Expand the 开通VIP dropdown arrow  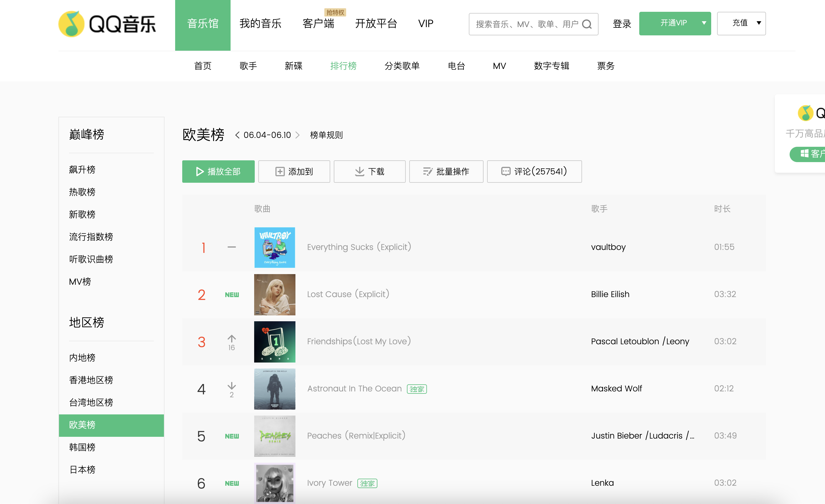(x=704, y=23)
